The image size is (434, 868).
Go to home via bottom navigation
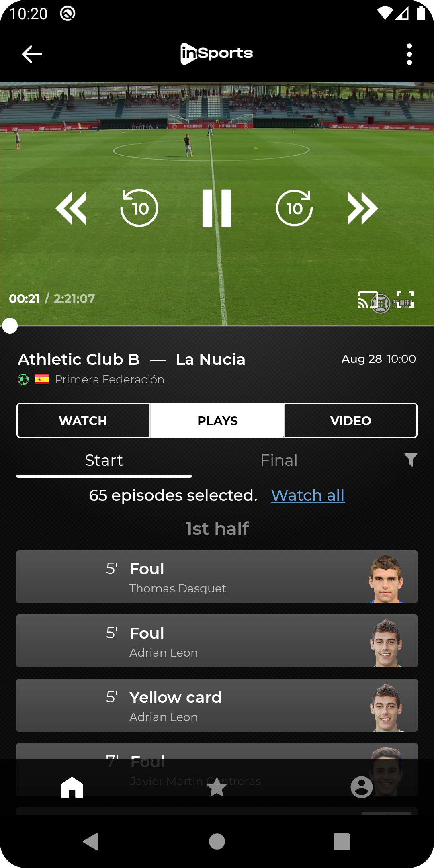click(x=72, y=787)
